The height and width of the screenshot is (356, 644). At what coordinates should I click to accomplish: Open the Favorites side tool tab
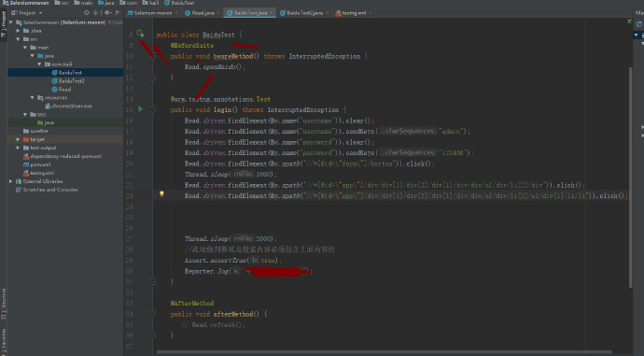coord(4,341)
